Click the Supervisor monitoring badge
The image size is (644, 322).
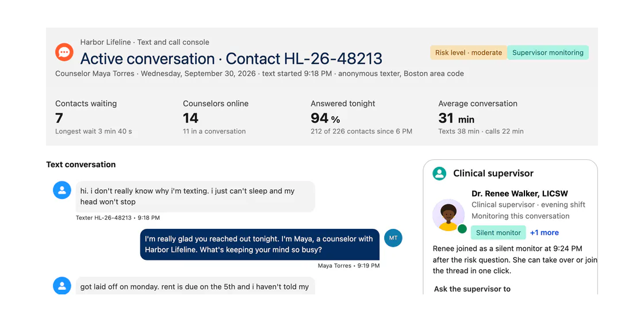coord(548,52)
